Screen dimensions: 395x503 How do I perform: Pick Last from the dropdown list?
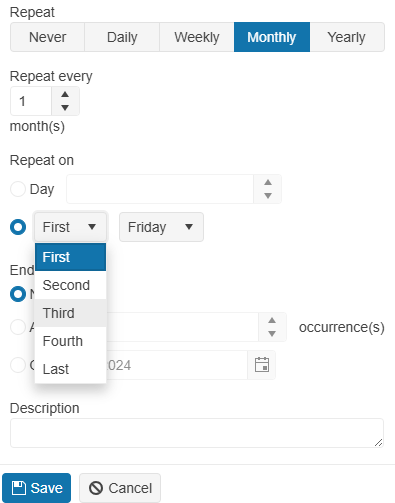[x=70, y=369]
